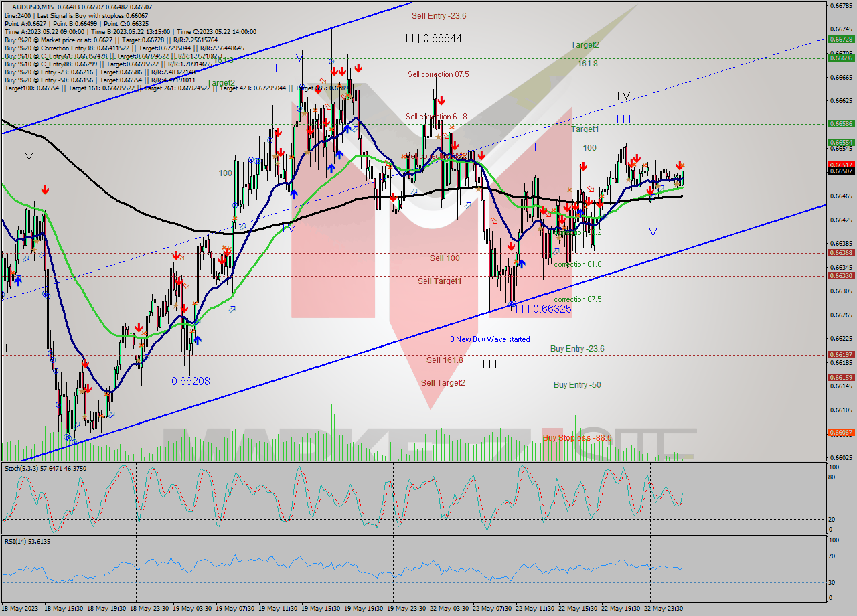
Task: Click the 'Buy Entry -23.6' label
Action: [x=577, y=349]
